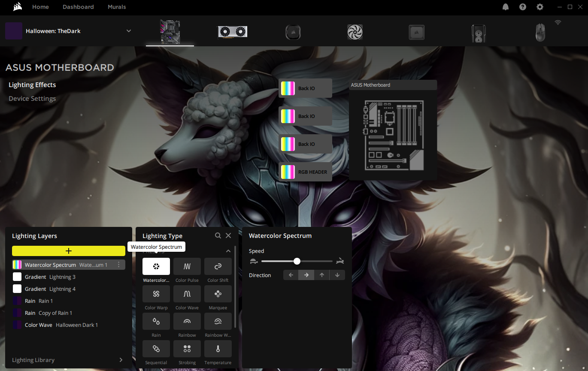Select the wireless mouse device icon
The width and height of the screenshot is (588, 371).
[x=541, y=33]
